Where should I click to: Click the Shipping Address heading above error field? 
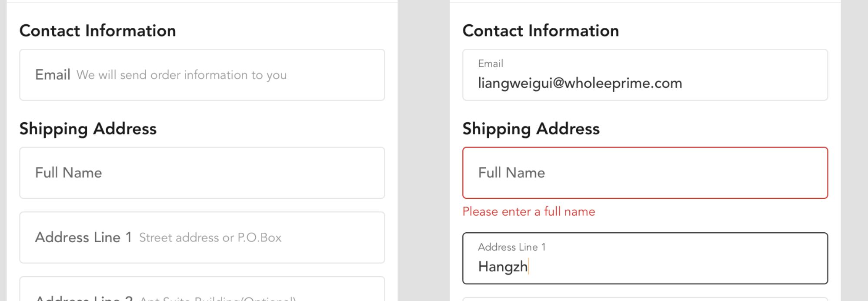pyautogui.click(x=531, y=129)
